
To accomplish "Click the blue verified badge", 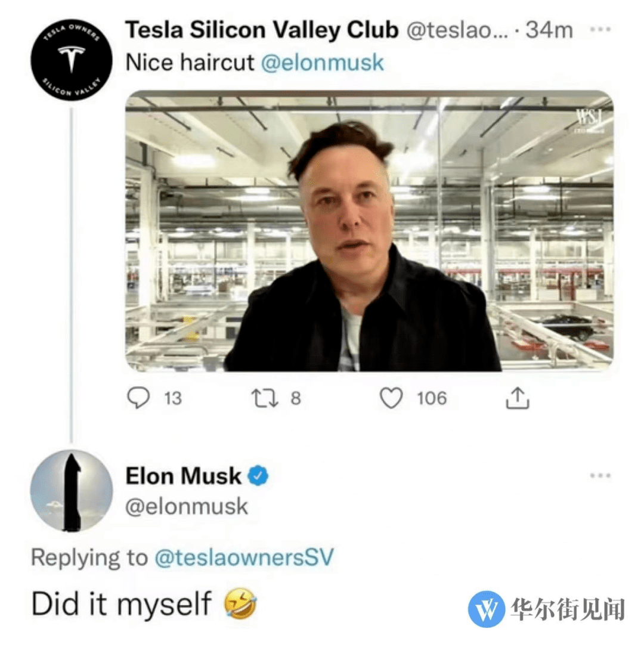I will coord(258,475).
